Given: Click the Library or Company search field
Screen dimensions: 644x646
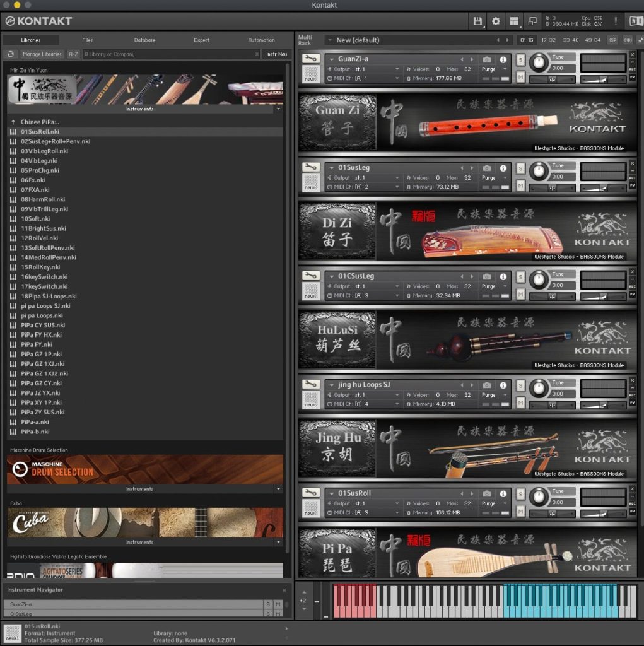Looking at the screenshot, I should tap(171, 54).
